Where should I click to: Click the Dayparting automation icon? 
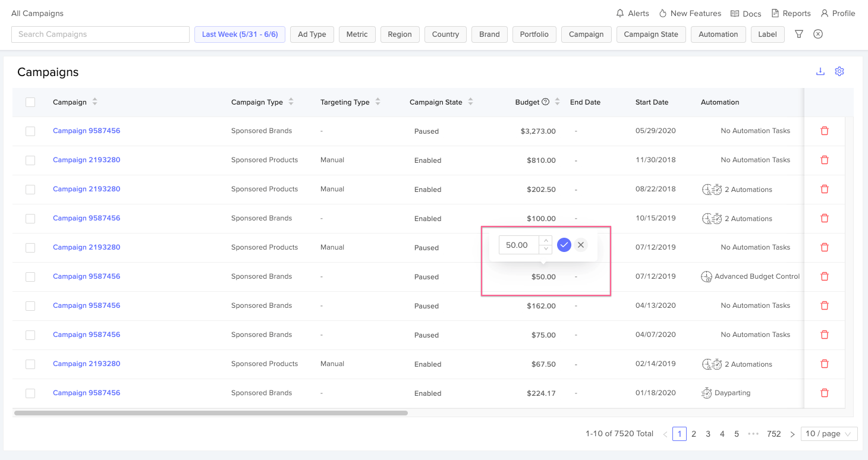(x=706, y=393)
